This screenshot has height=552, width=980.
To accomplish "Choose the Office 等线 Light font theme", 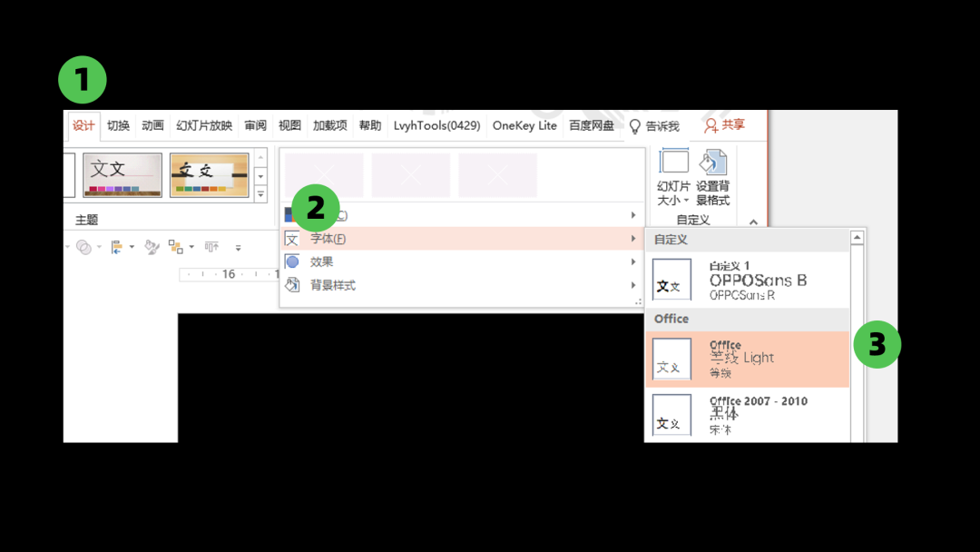I will [747, 359].
